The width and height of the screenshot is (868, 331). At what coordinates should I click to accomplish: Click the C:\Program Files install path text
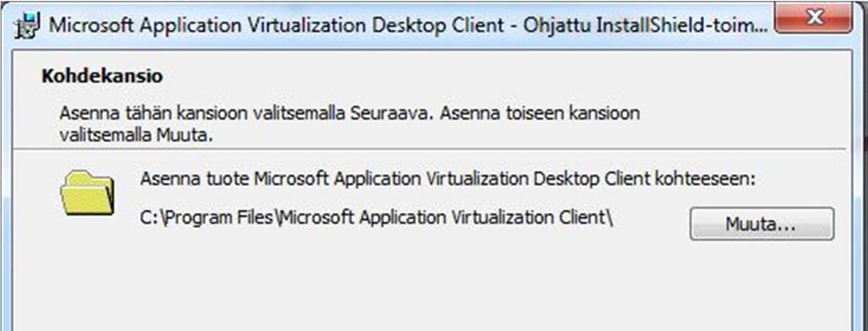[x=376, y=218]
